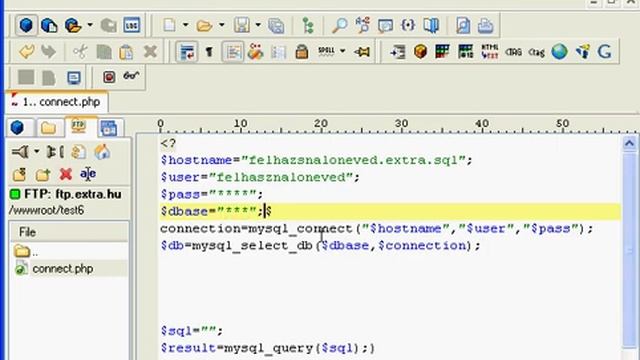Image resolution: width=640 pixels, height=360 pixels.
Task: Switch to the FTP panel tab
Action: [79, 127]
